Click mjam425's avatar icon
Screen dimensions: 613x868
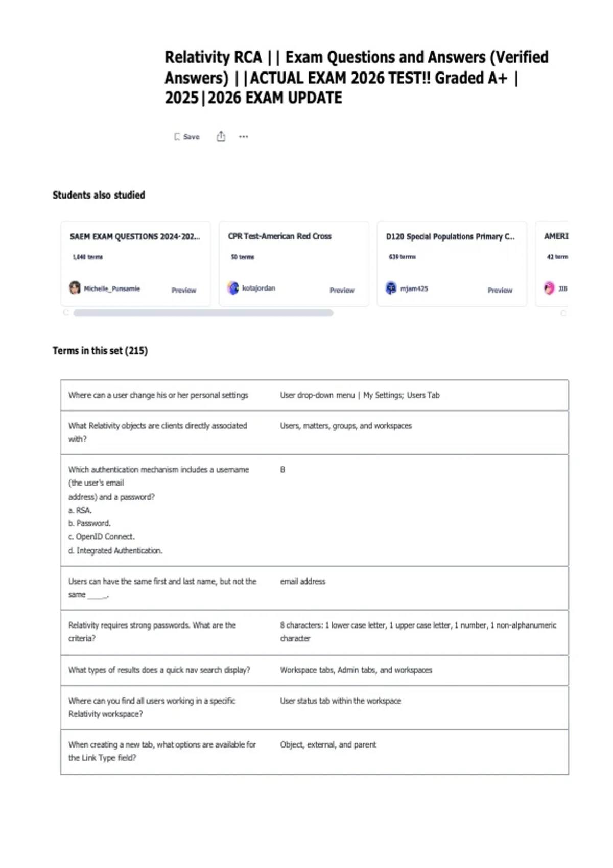391,288
